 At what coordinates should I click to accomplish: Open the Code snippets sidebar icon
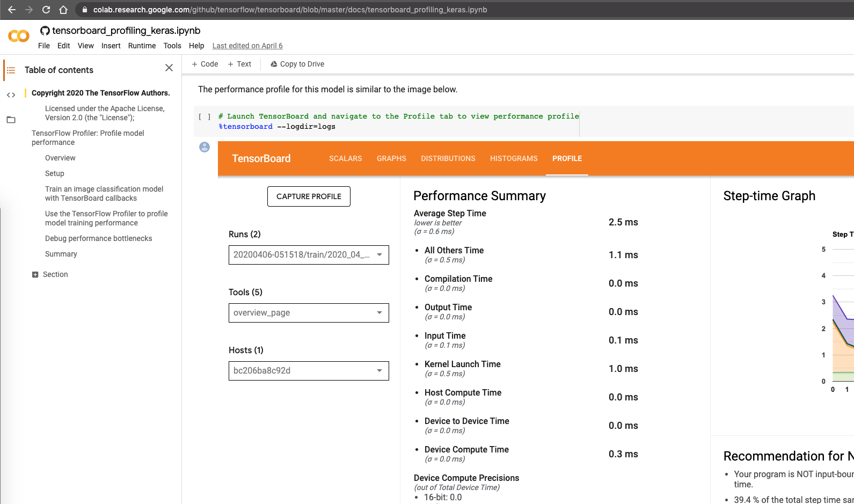pyautogui.click(x=11, y=95)
